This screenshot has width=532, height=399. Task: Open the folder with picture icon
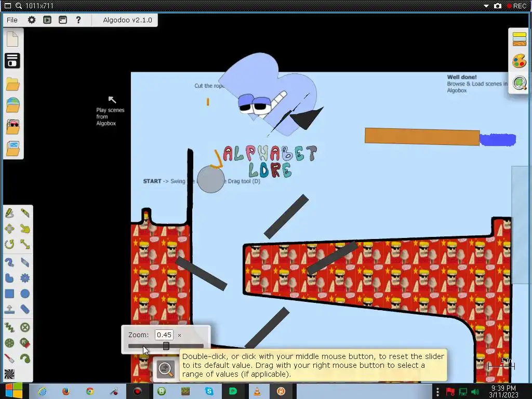12,149
